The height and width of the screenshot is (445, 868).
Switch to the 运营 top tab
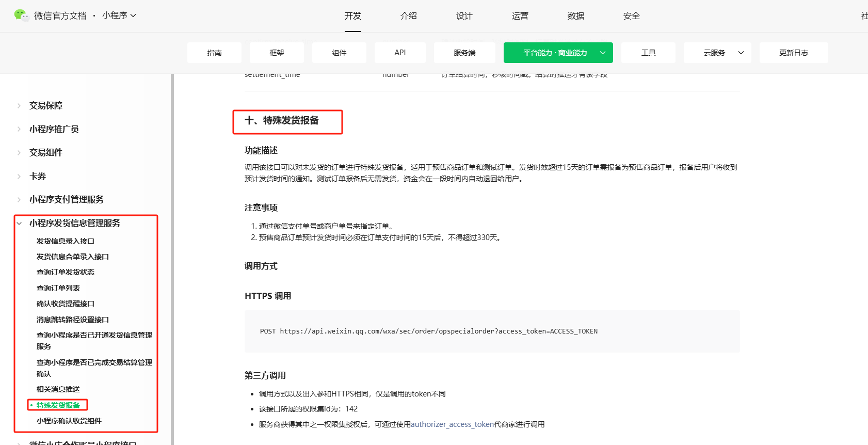pyautogui.click(x=520, y=16)
